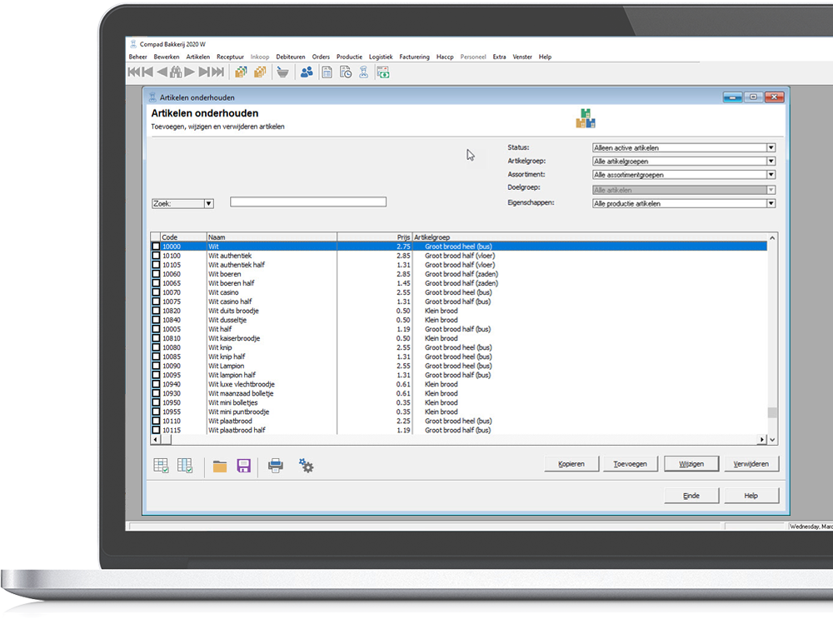
Task: Open the Zoek field type dropdown
Action: (182, 203)
